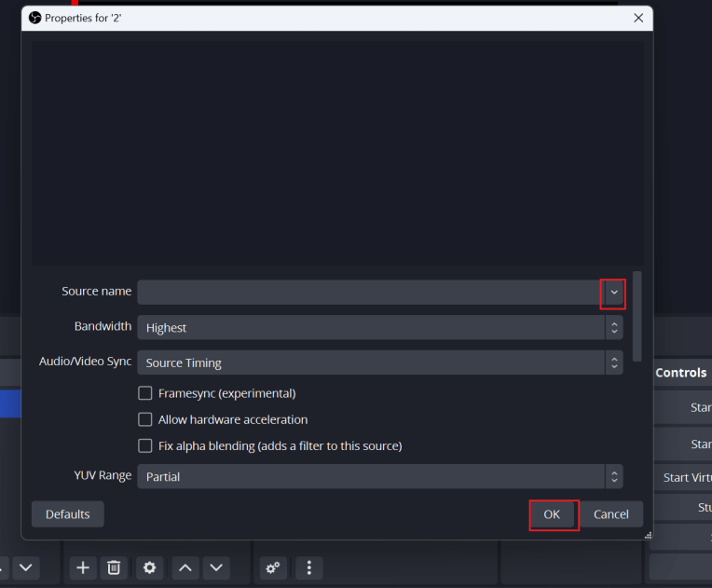Open the three-dot mixer menu
Screen dimensions: 712x588
coord(308,567)
